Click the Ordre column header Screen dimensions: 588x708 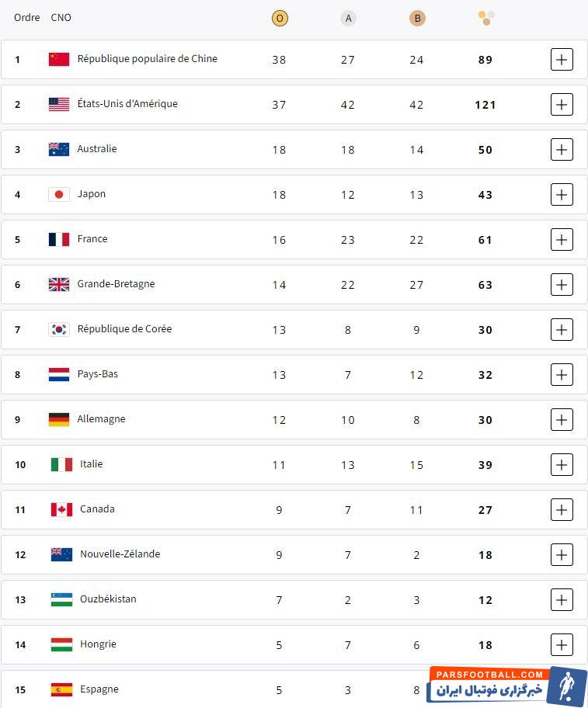27,18
